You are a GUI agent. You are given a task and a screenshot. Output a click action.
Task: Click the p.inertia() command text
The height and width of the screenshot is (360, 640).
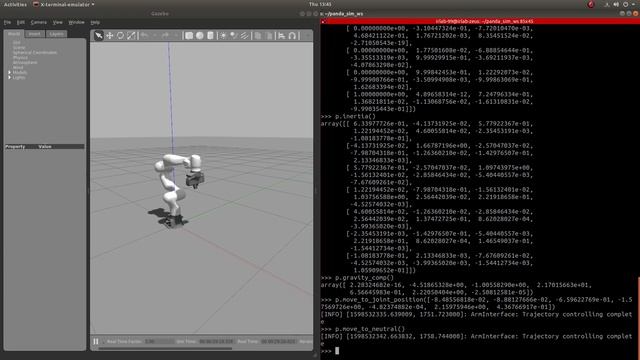tap(355, 116)
